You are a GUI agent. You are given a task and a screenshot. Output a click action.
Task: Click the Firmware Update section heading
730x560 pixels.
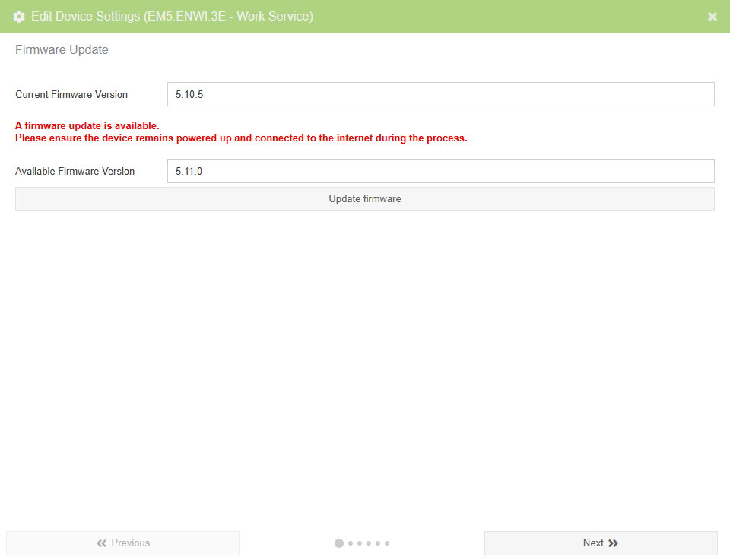[x=62, y=49]
